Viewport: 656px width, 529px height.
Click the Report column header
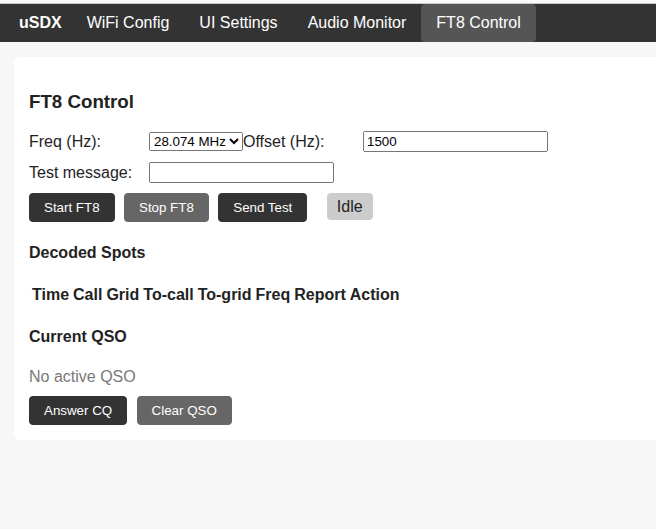tap(321, 295)
